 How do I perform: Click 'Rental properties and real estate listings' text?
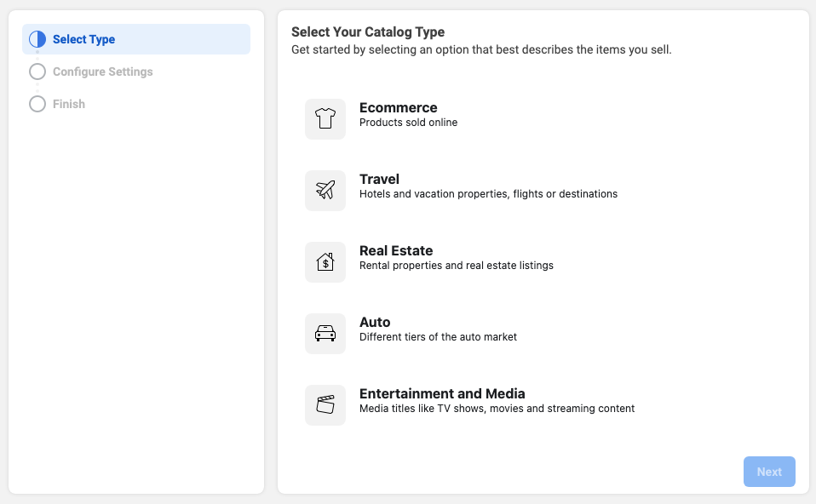(x=456, y=266)
